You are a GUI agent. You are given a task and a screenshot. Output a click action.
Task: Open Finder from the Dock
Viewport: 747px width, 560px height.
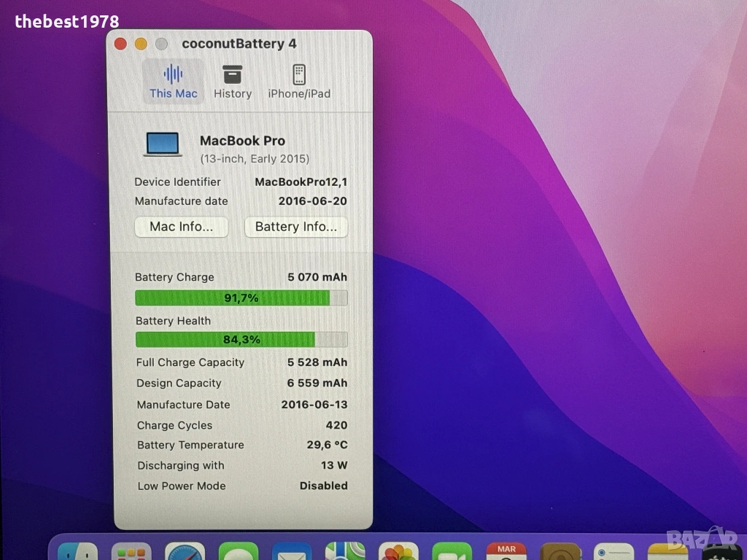point(77,552)
